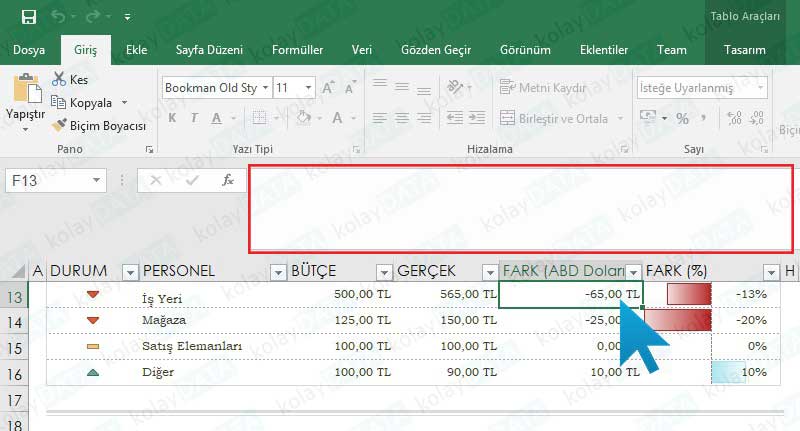Click the Yapıştır paste button
This screenshot has height=431, width=800.
[x=26, y=102]
